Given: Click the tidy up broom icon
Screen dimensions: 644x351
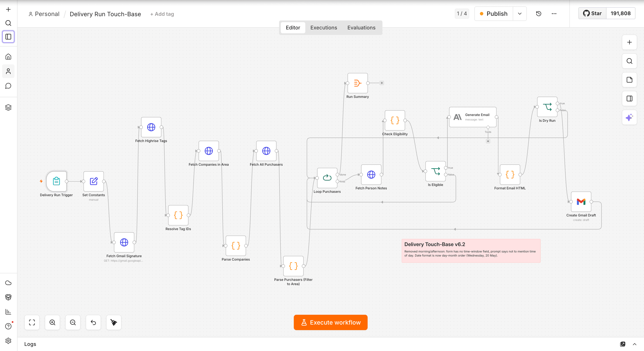Looking at the screenshot, I should click(x=114, y=322).
